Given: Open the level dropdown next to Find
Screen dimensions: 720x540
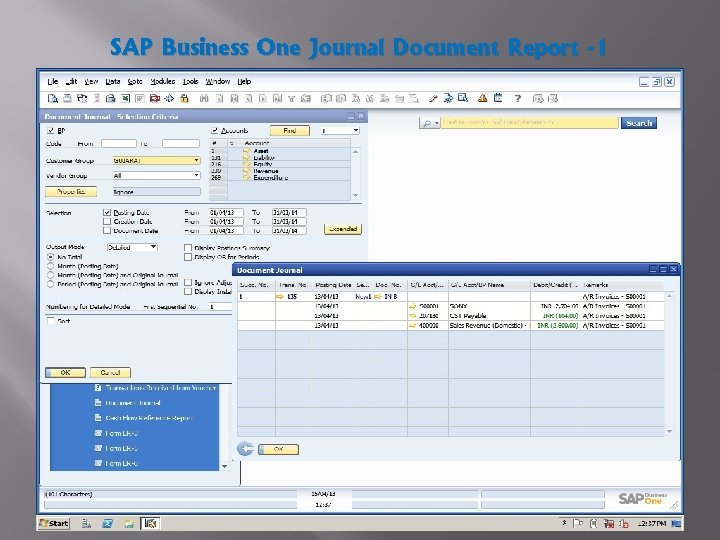Looking at the screenshot, I should [x=355, y=131].
